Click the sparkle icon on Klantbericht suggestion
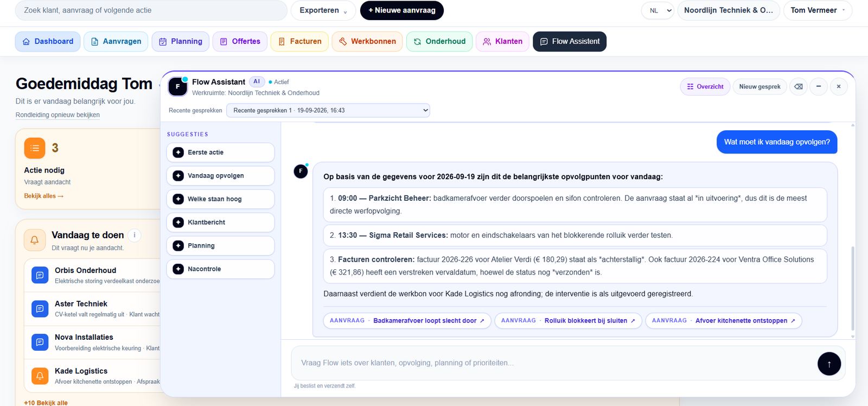Viewport: 868px width, 406px height. (x=178, y=223)
